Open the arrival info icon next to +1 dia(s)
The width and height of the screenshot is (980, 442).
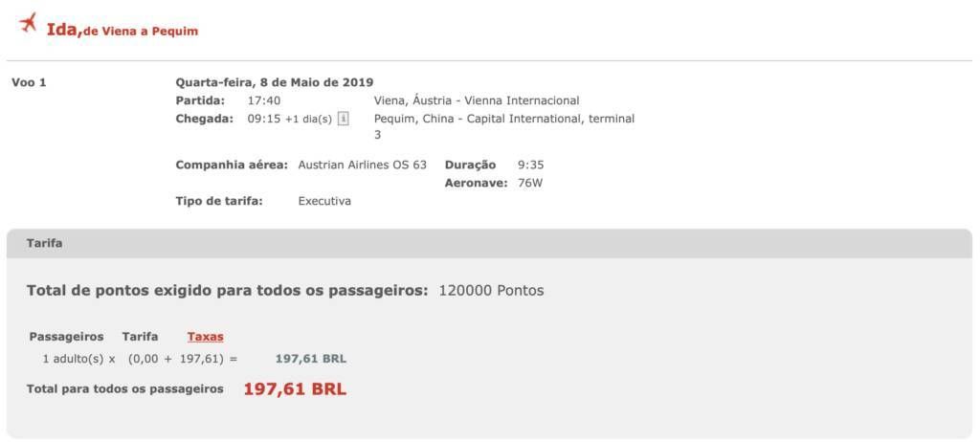tap(344, 119)
